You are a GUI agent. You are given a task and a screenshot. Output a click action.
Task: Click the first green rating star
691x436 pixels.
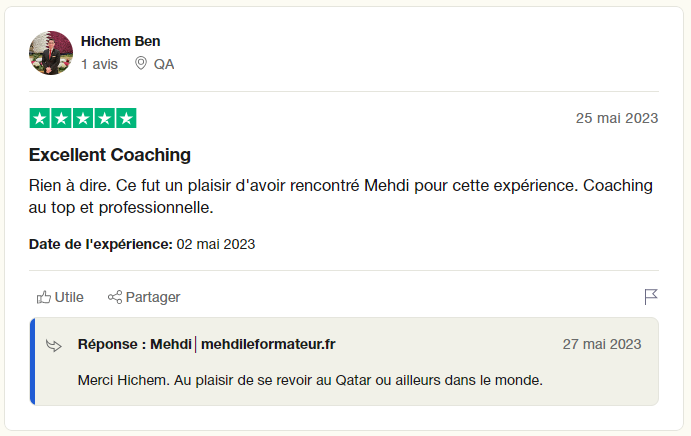click(x=40, y=118)
